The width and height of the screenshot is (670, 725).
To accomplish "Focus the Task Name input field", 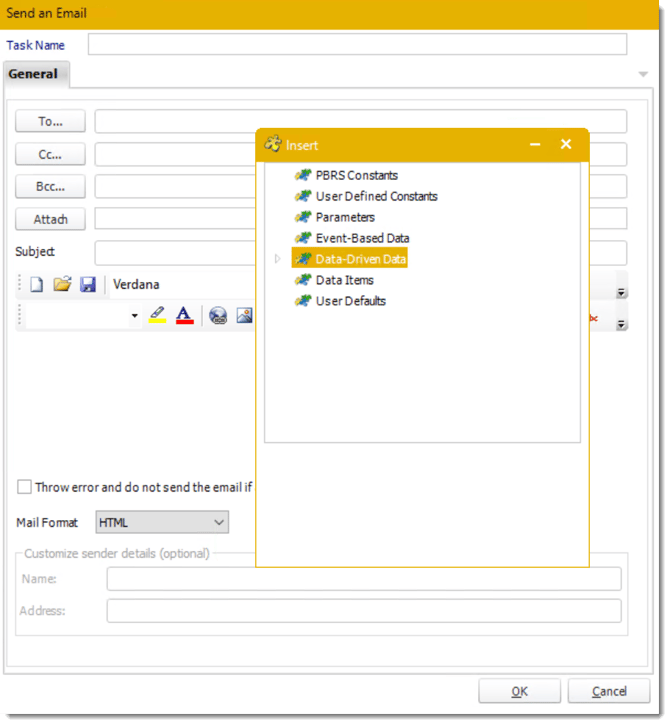I will [357, 44].
